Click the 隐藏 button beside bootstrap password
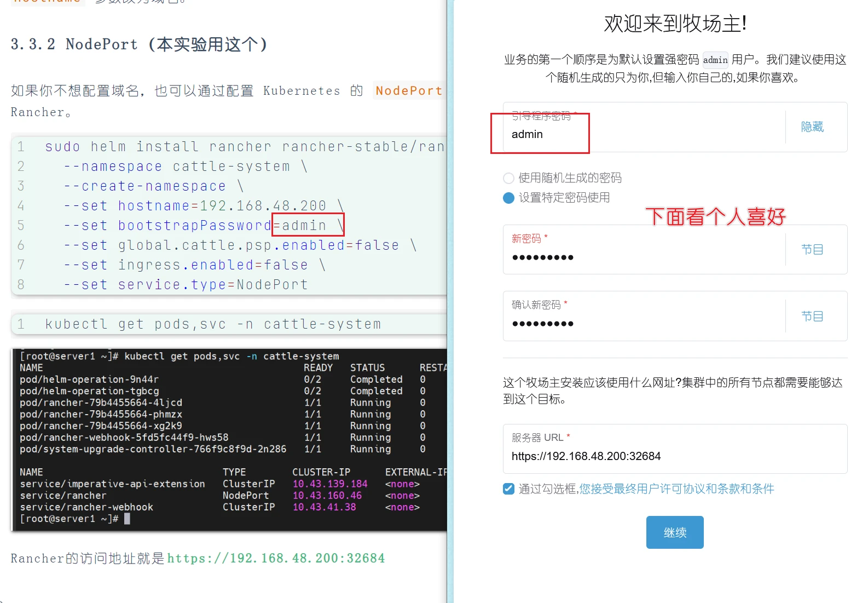Screen dimensions: 868x603 812,127
